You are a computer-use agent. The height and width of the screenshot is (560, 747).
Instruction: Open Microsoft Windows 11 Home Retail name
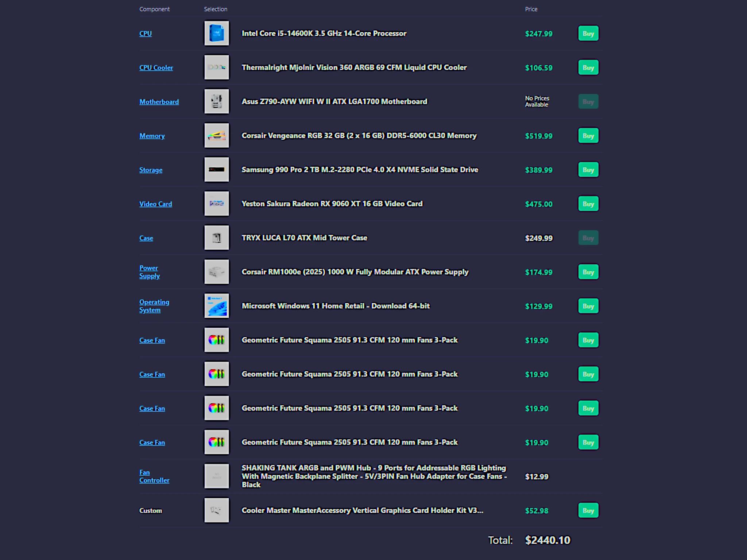(x=336, y=306)
